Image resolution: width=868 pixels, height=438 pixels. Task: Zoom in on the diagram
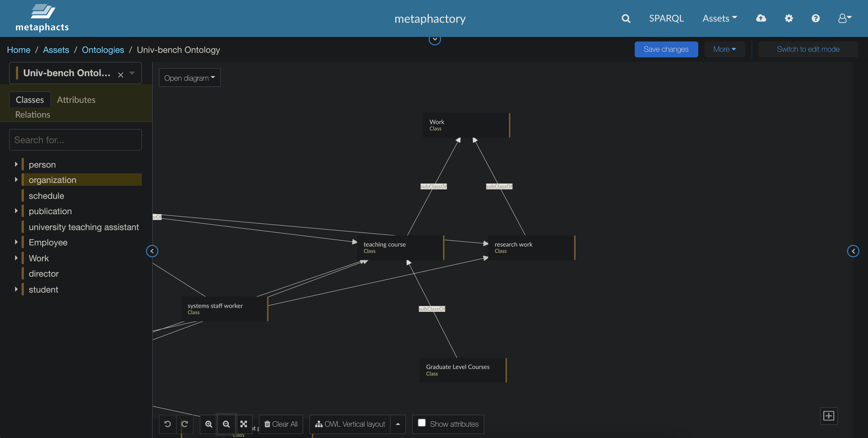pos(209,424)
